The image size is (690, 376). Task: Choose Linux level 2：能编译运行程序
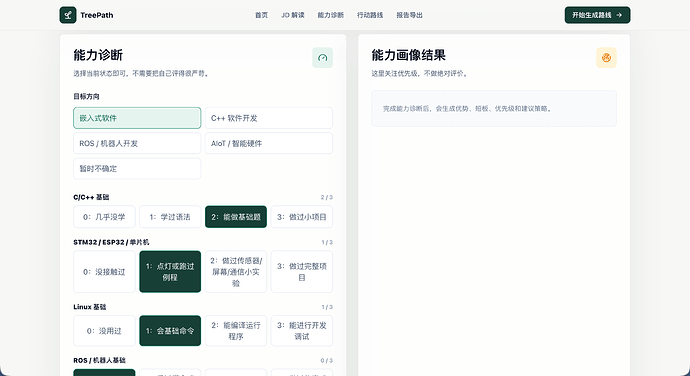tap(236, 331)
